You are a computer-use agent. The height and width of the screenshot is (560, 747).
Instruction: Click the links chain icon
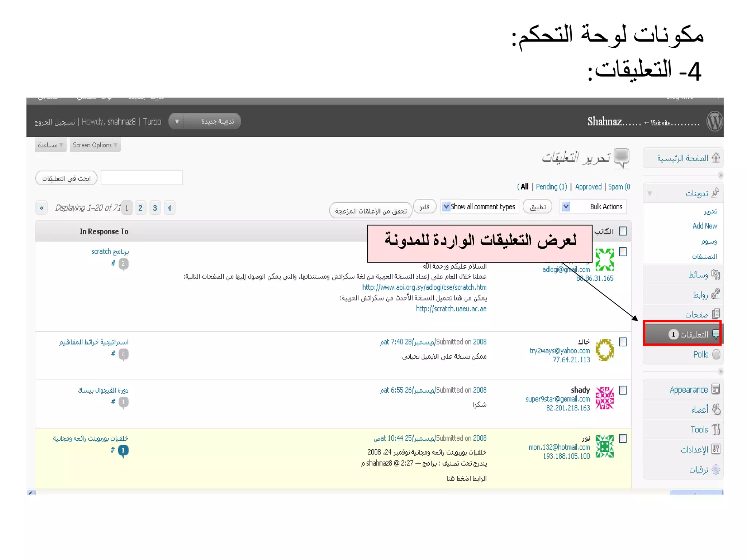pyautogui.click(x=716, y=294)
